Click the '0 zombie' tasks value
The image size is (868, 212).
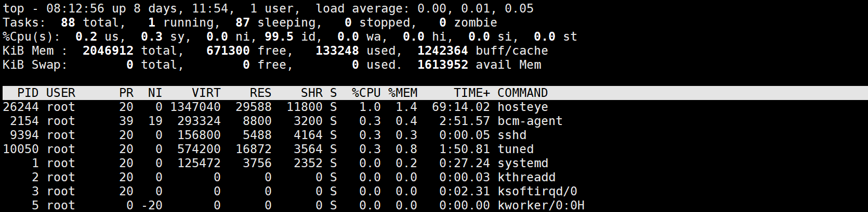468,23
